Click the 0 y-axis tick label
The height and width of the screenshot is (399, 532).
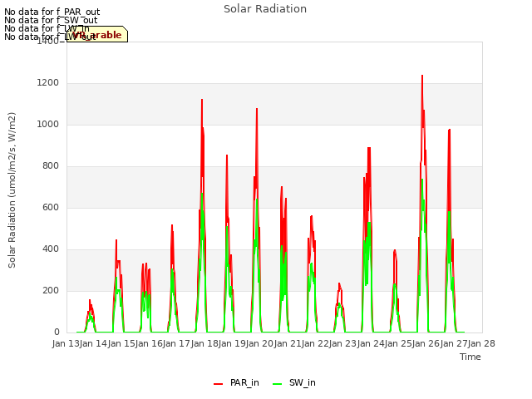[57, 332]
